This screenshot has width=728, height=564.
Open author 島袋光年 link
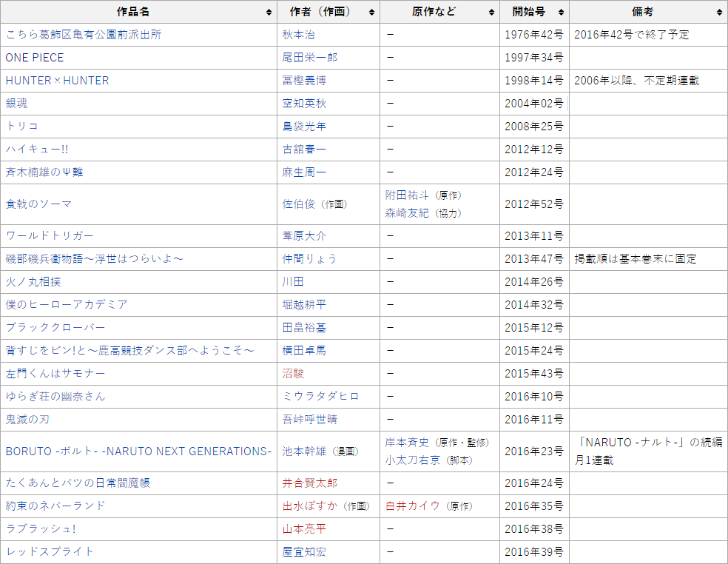304,127
